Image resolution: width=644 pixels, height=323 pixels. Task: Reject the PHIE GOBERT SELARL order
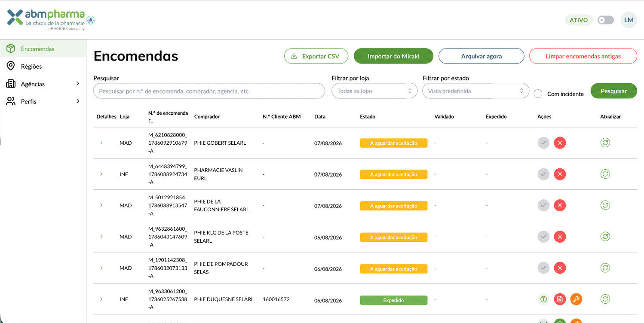point(560,143)
